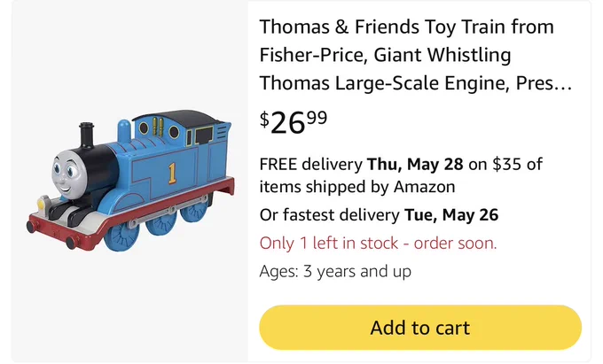The image size is (603, 364).
Task: Open the Thomas & Friends Toy Train title
Action: click(416, 55)
